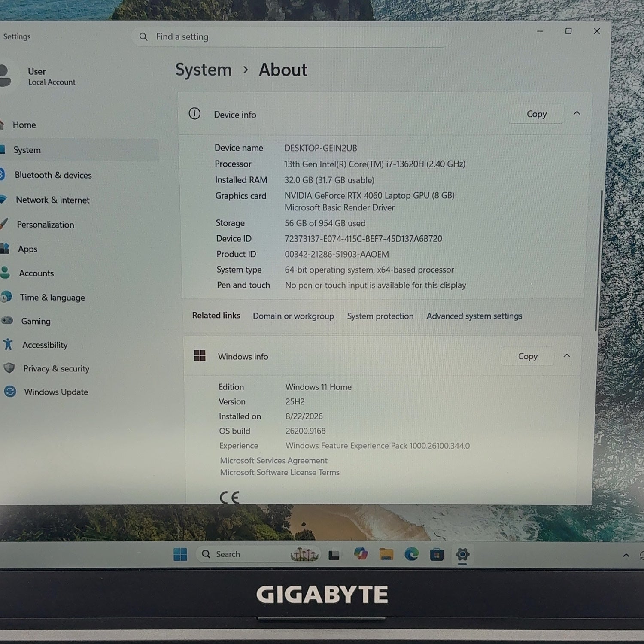Open Network & internet settings
This screenshot has height=644, width=644.
tap(53, 200)
